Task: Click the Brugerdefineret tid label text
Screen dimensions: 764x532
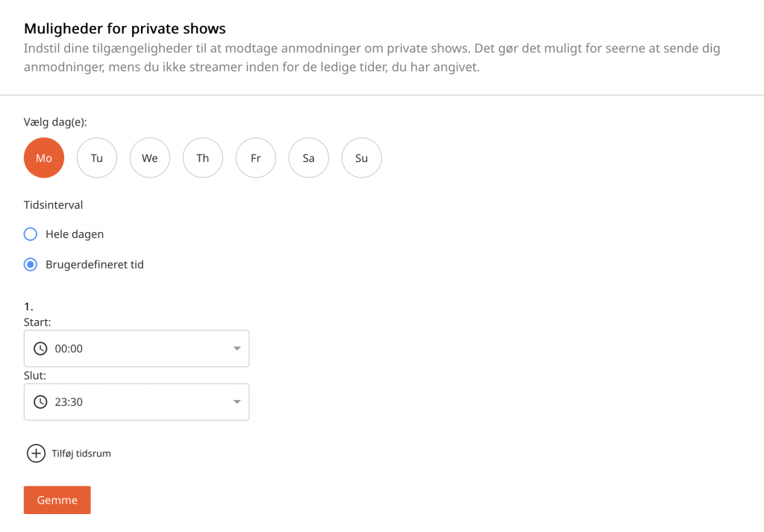Action: point(95,264)
